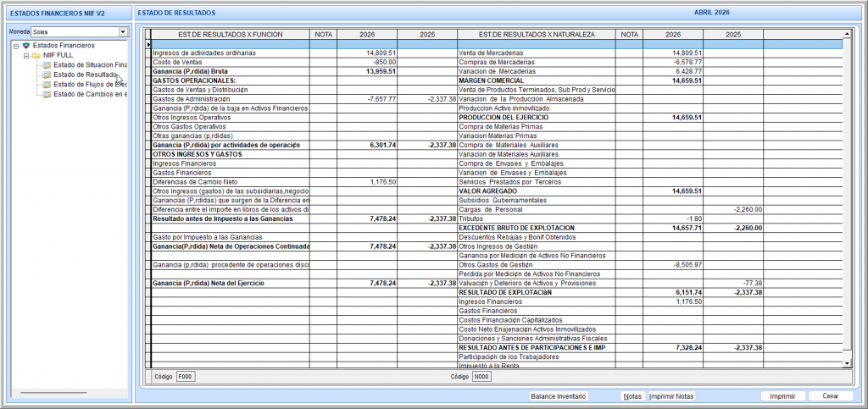Click the table scrollbar down arrow
The image size is (868, 409).
847,362
